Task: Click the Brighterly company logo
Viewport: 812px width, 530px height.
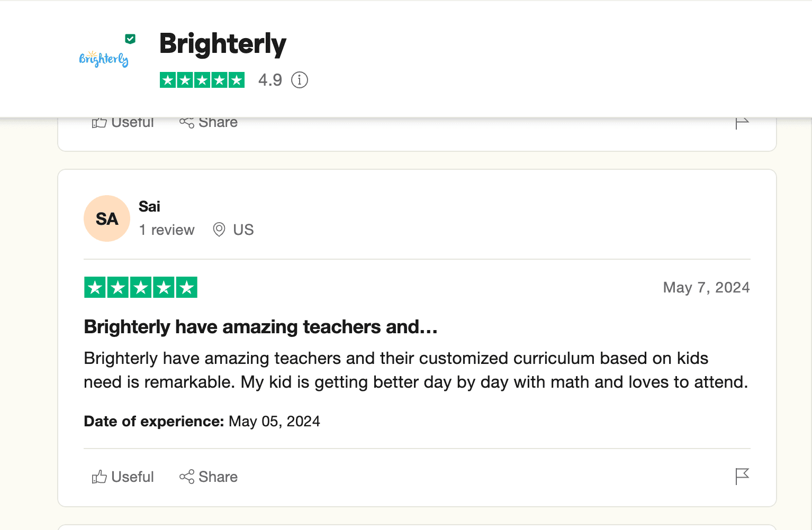Action: 104,59
